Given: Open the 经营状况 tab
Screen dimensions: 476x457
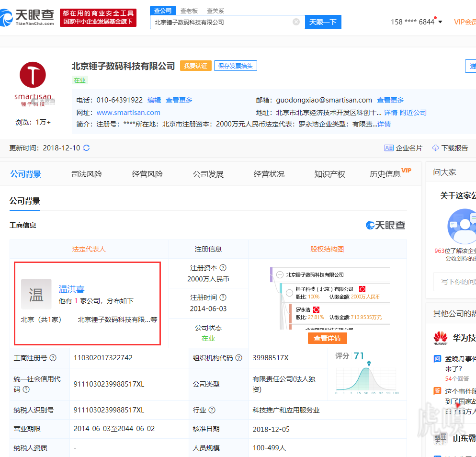Looking at the screenshot, I should pyautogui.click(x=269, y=174).
